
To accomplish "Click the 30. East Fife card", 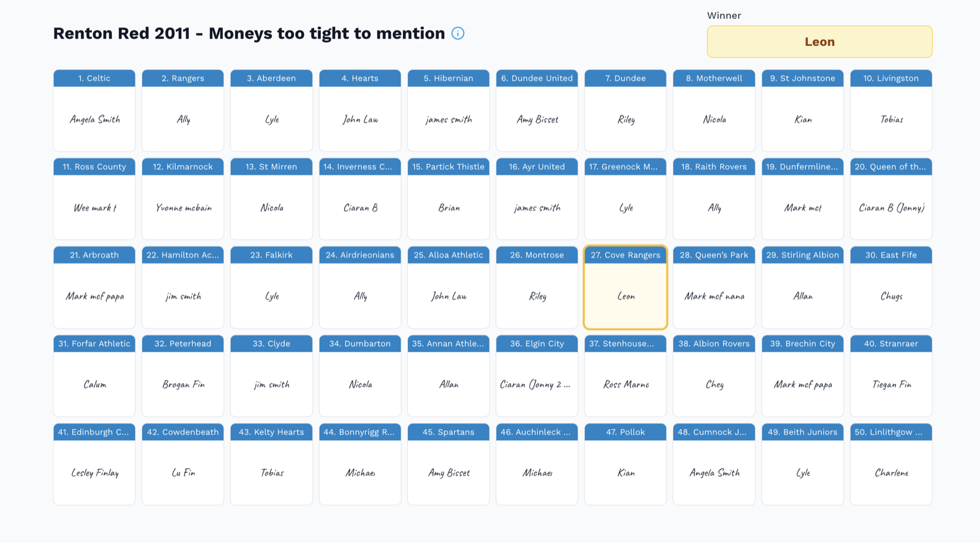I will [891, 287].
